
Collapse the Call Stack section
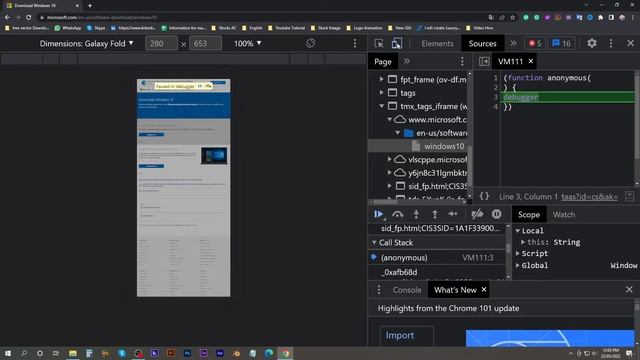coord(374,242)
